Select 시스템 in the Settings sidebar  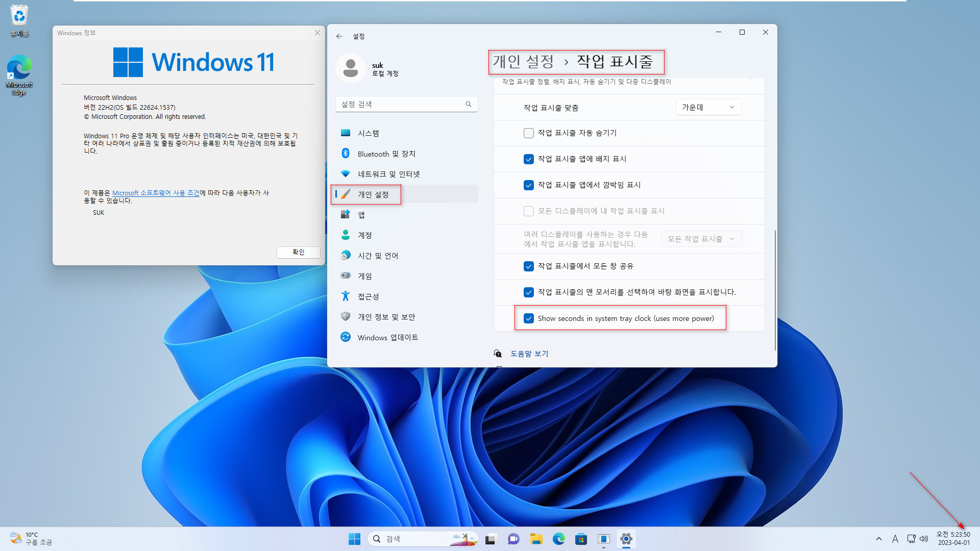click(407, 133)
